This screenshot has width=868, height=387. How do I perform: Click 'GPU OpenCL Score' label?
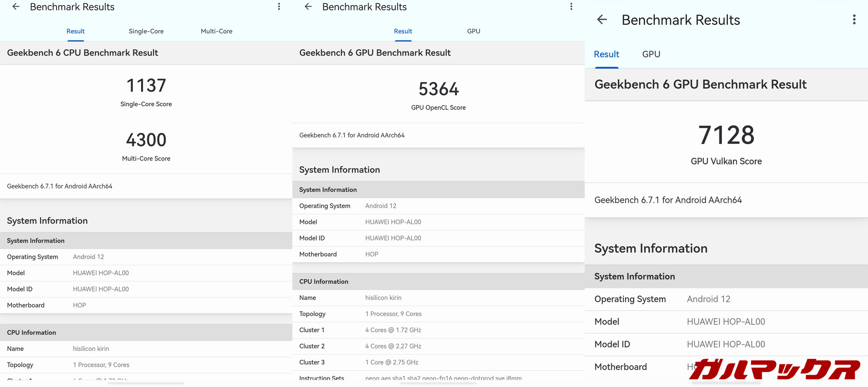[x=439, y=108]
